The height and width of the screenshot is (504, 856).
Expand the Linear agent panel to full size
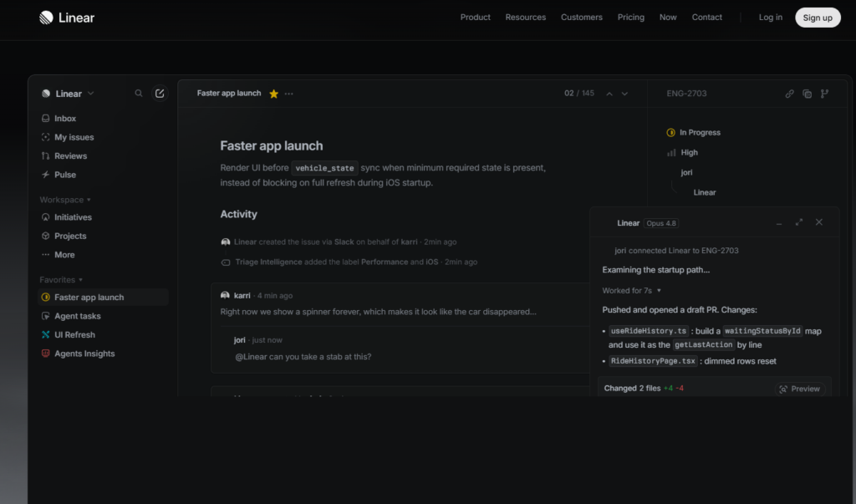click(x=798, y=222)
